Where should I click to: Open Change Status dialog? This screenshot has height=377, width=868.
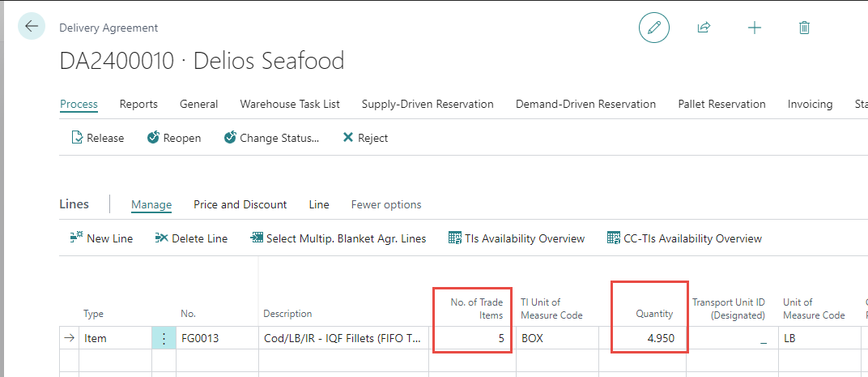point(271,138)
